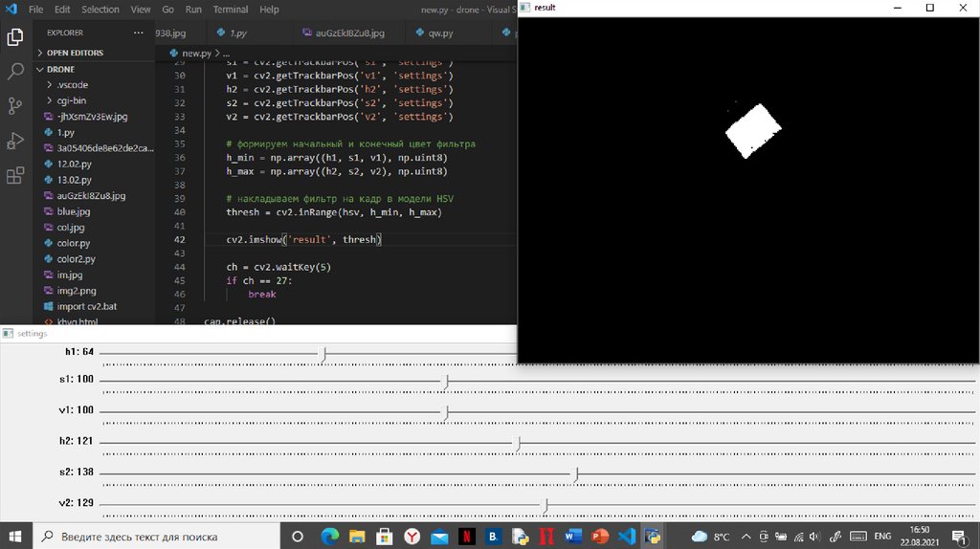Viewport: 980px width, 549px height.
Task: Open the Extensions view
Action: [x=15, y=176]
